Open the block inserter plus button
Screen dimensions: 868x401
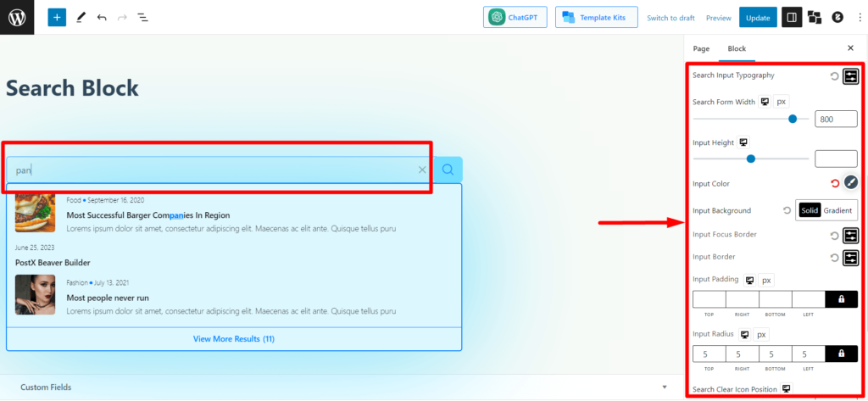pos(57,17)
